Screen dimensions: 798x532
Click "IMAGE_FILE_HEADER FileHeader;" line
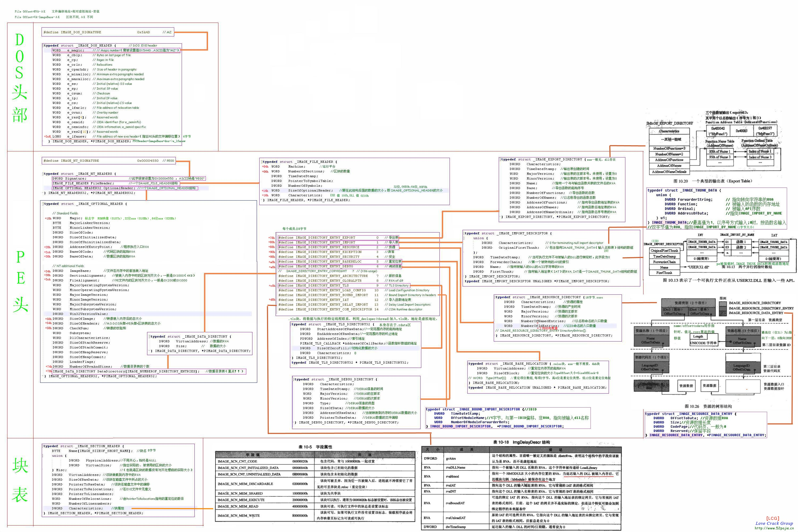click(x=116, y=183)
